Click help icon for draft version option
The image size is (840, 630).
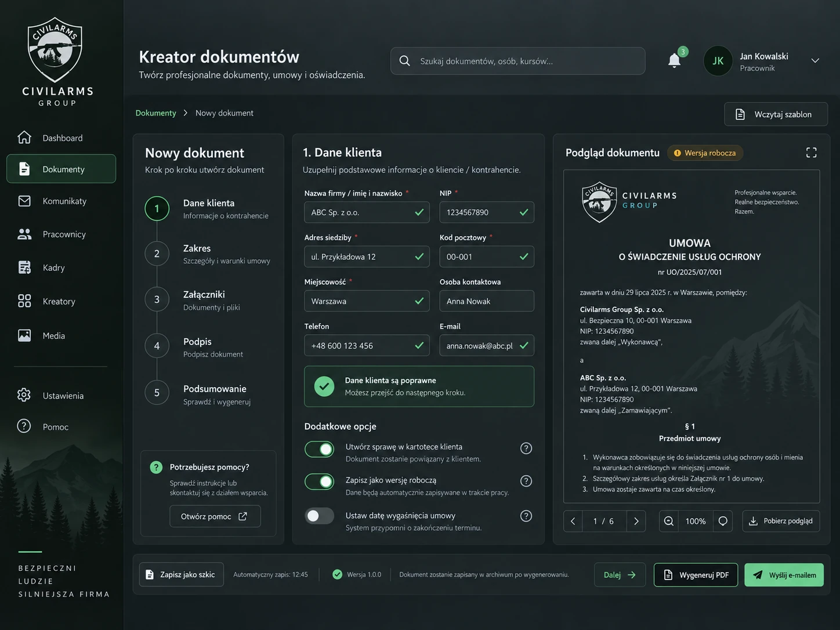526,481
